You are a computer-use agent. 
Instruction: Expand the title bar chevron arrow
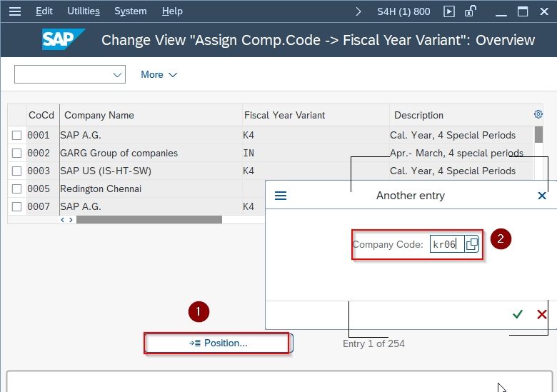click(358, 11)
